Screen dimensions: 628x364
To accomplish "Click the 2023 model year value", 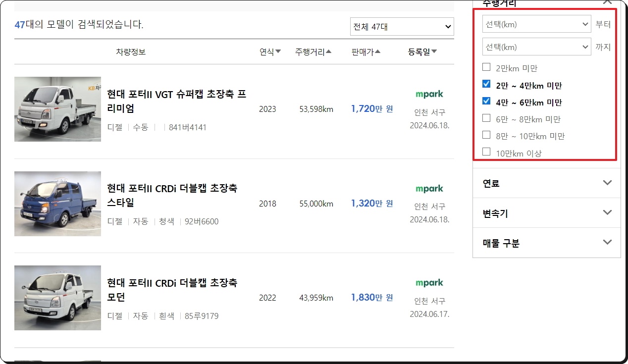I will coord(267,109).
